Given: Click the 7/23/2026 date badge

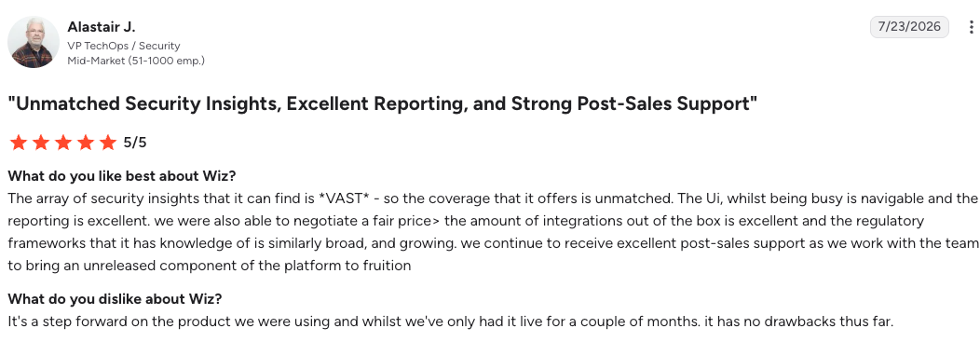Looking at the screenshot, I should 909,27.
